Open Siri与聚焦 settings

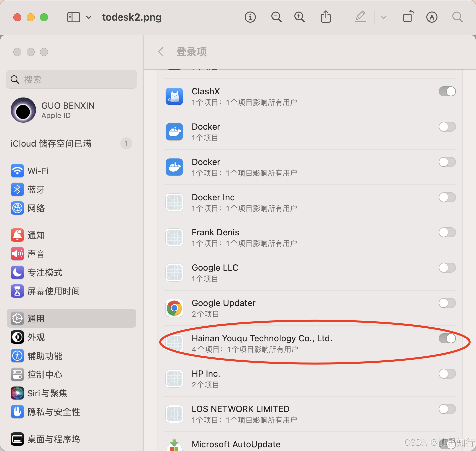[72, 393]
